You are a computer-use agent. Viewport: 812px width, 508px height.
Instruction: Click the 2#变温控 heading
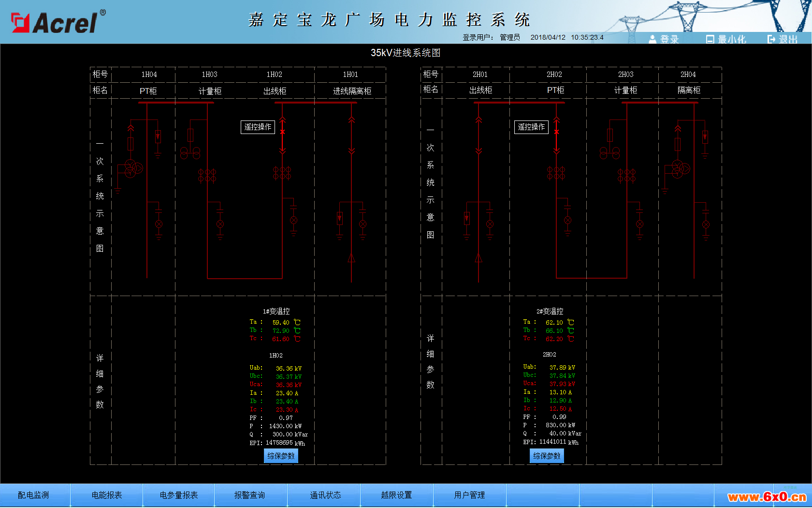[550, 312]
